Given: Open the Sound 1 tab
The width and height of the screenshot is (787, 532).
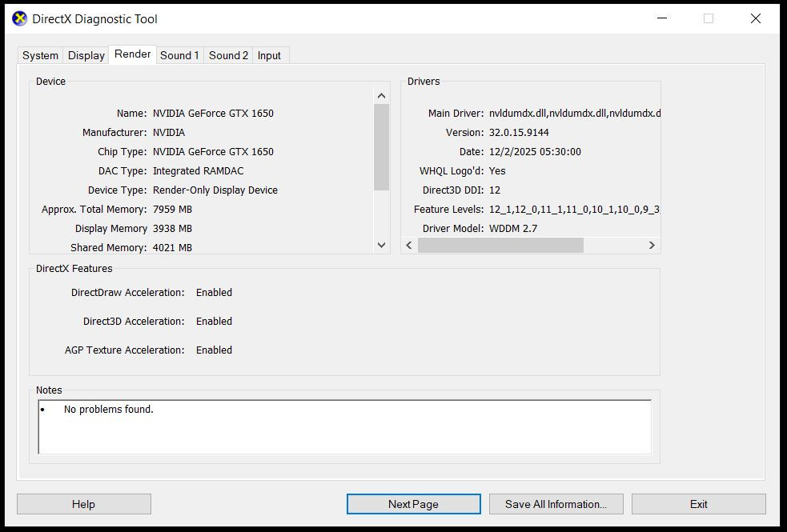Looking at the screenshot, I should (x=179, y=55).
